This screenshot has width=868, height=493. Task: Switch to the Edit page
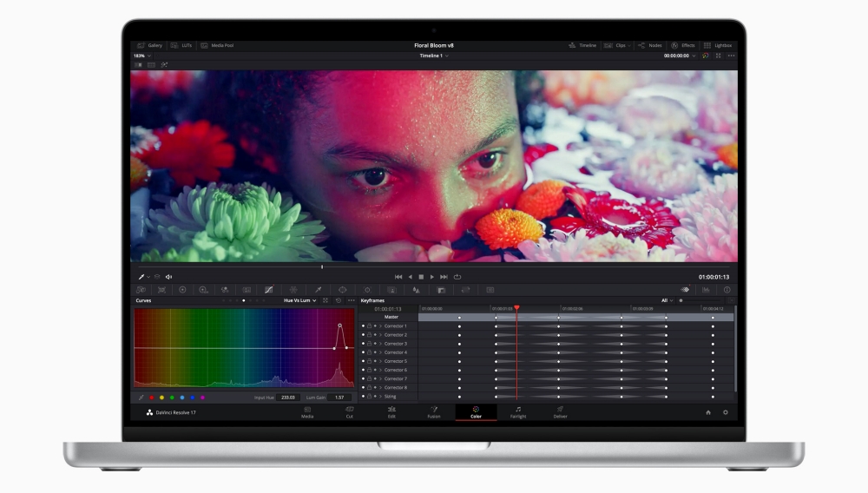tap(391, 412)
